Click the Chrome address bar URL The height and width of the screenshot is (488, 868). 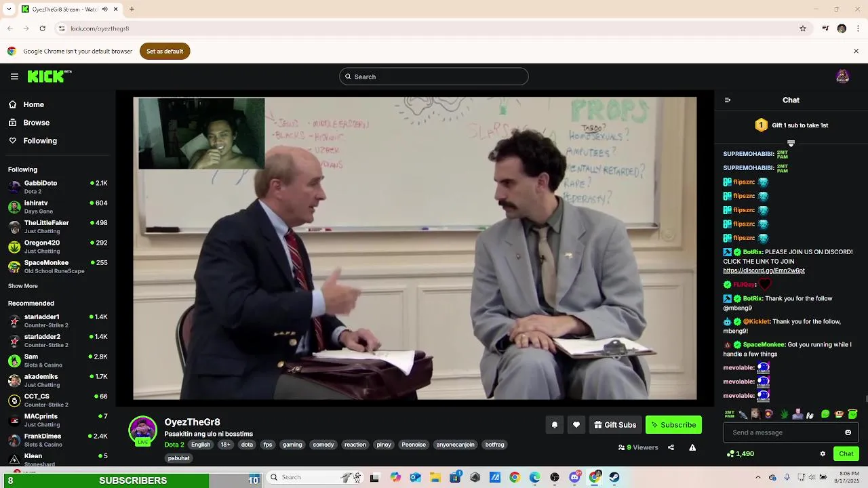(100, 28)
